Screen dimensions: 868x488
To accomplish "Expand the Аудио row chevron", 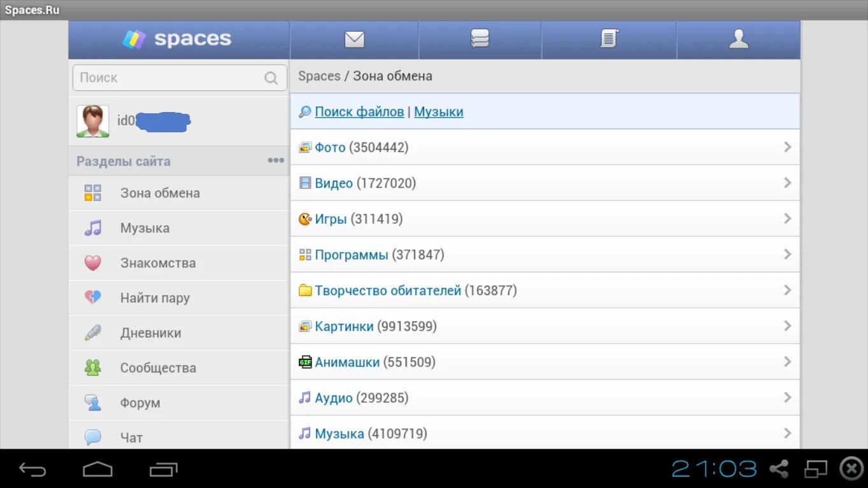I will point(788,397).
